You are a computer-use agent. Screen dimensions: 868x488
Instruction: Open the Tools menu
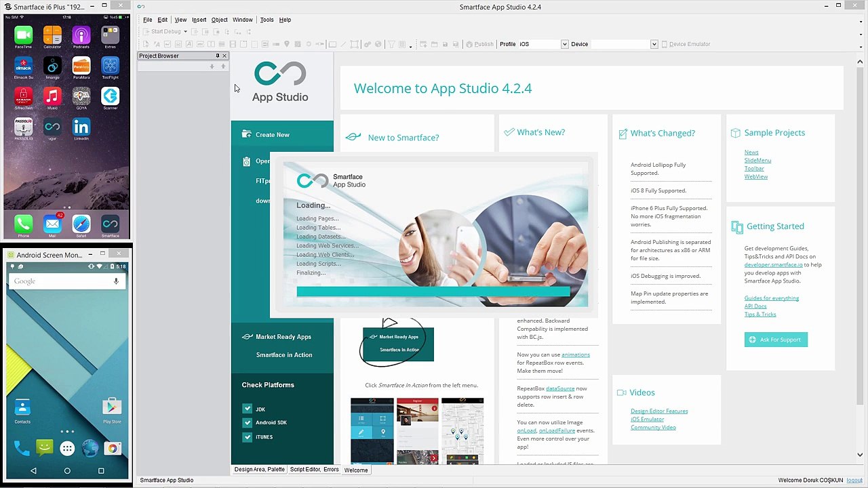pos(267,20)
